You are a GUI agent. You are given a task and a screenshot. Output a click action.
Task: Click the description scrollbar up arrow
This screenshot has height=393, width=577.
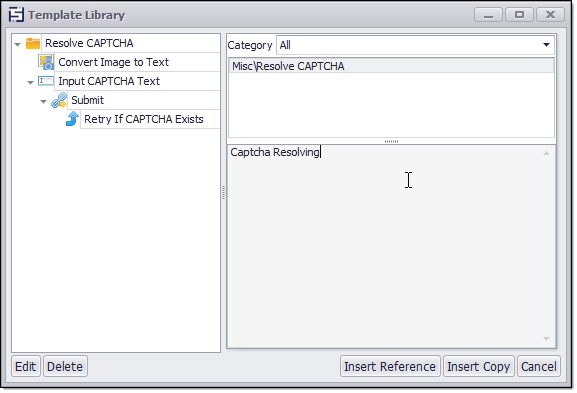(546, 153)
